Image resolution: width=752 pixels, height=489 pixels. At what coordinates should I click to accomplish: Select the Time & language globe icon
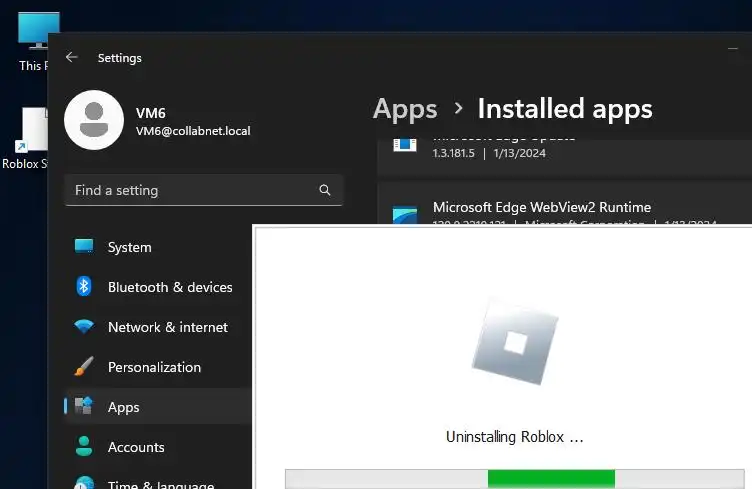pos(84,482)
